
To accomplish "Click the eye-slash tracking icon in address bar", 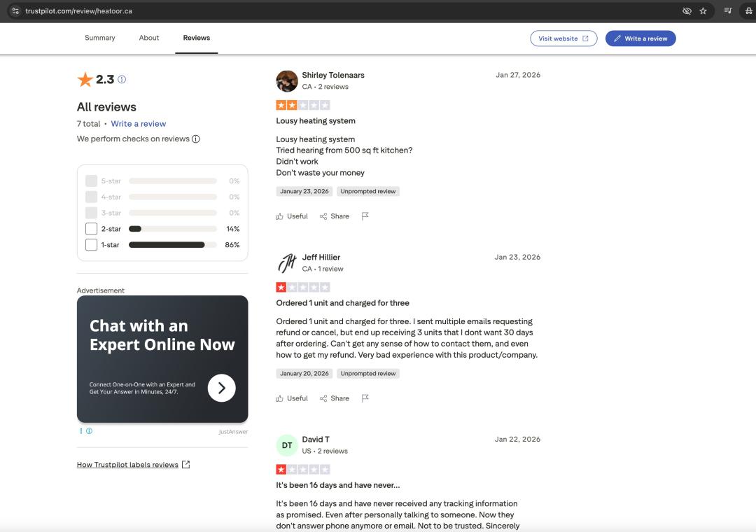I will point(687,10).
